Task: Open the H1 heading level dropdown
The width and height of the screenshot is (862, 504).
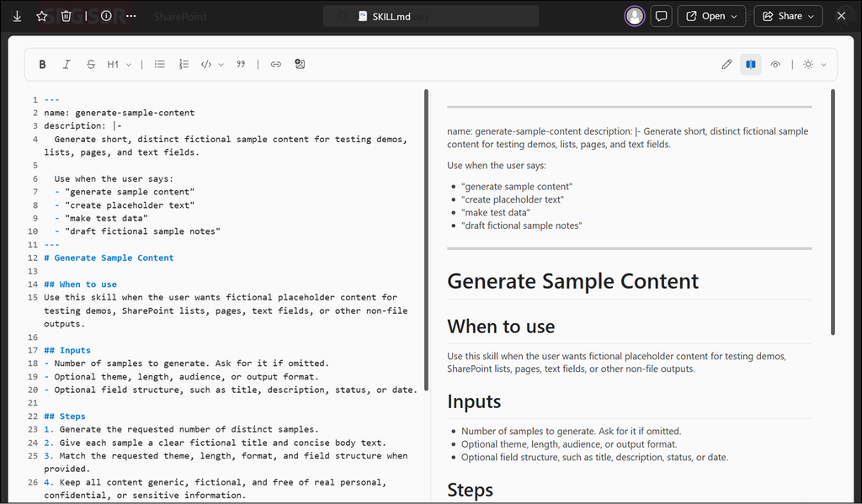Action: [x=119, y=64]
